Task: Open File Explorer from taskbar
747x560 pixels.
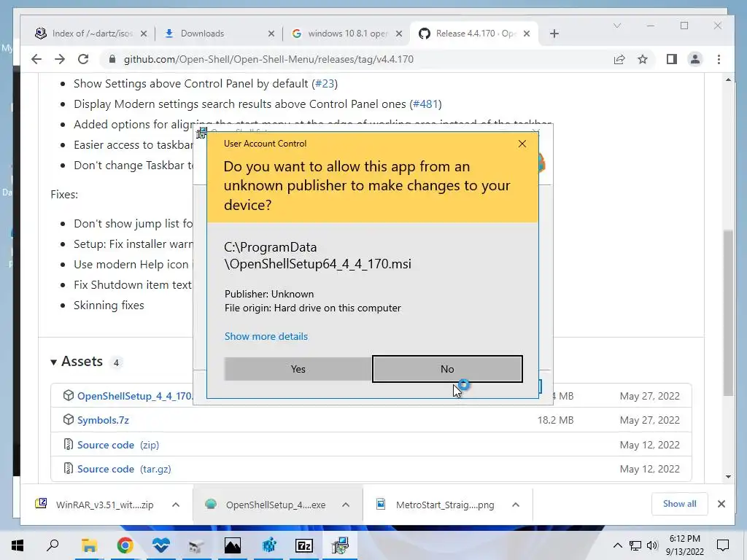Action: (89, 545)
